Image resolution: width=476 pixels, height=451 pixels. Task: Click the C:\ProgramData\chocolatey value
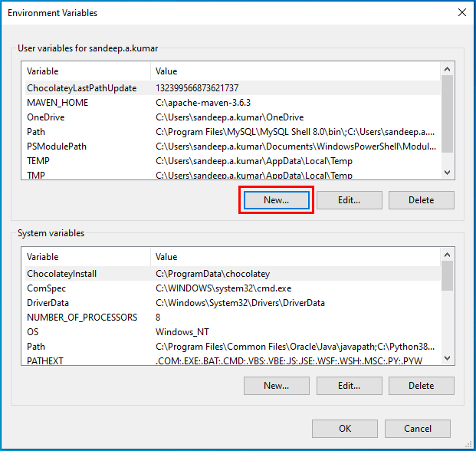213,274
